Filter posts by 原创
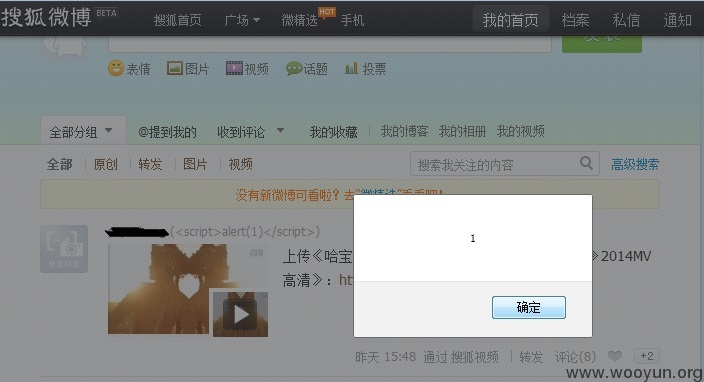The height and width of the screenshot is (382, 704). 106,164
